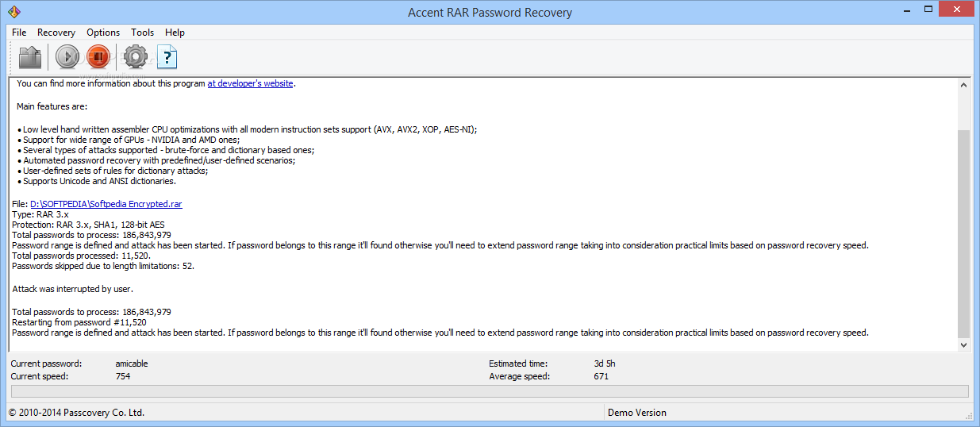Image resolution: width=980 pixels, height=427 pixels.
Task: Click the application icon in title bar
Action: (x=13, y=12)
